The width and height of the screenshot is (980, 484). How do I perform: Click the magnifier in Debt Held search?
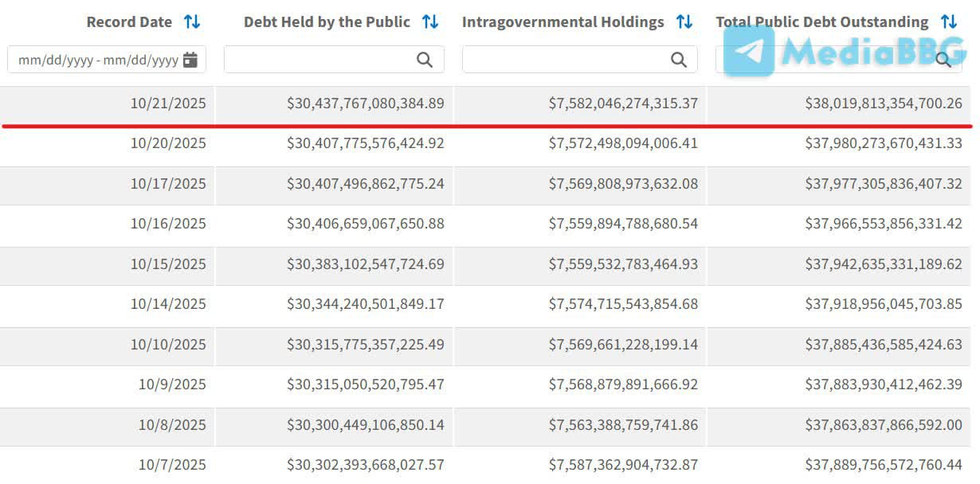pos(425,60)
